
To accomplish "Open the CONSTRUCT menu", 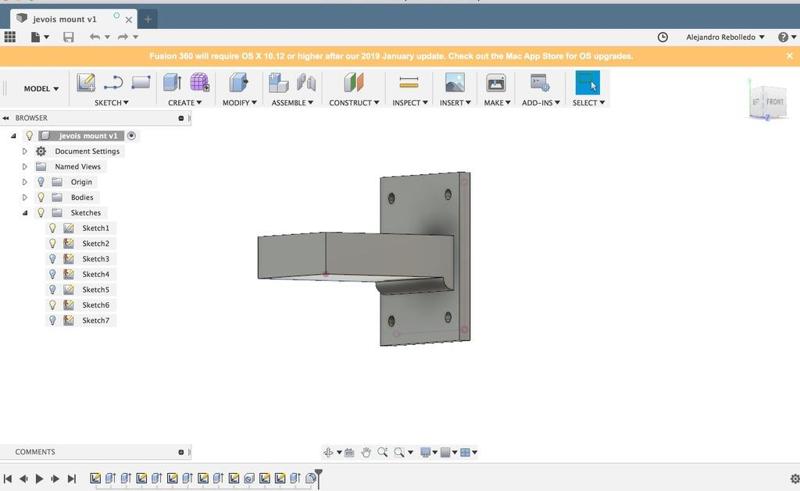I will 354,103.
